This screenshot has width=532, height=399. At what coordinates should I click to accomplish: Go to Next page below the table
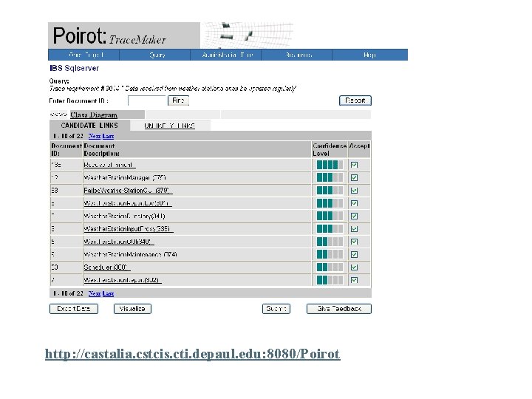[x=95, y=293]
